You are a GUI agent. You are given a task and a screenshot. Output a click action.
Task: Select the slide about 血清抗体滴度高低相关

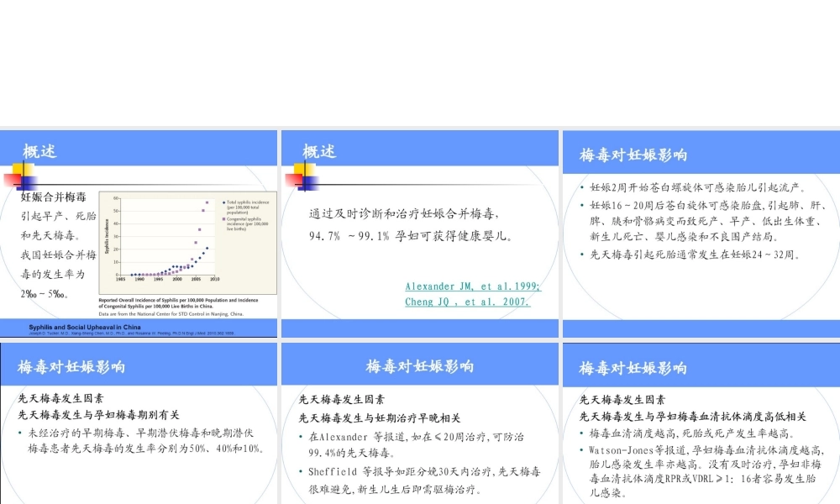coord(701,423)
